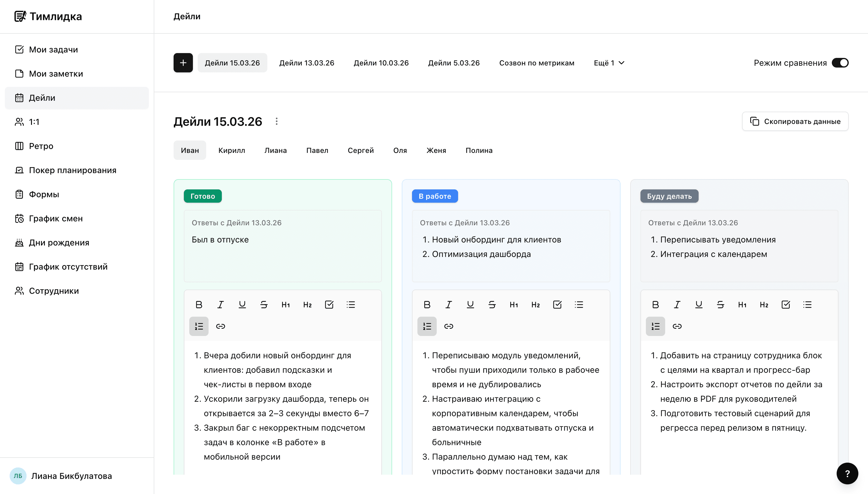Open Покер планирования section

(x=77, y=170)
